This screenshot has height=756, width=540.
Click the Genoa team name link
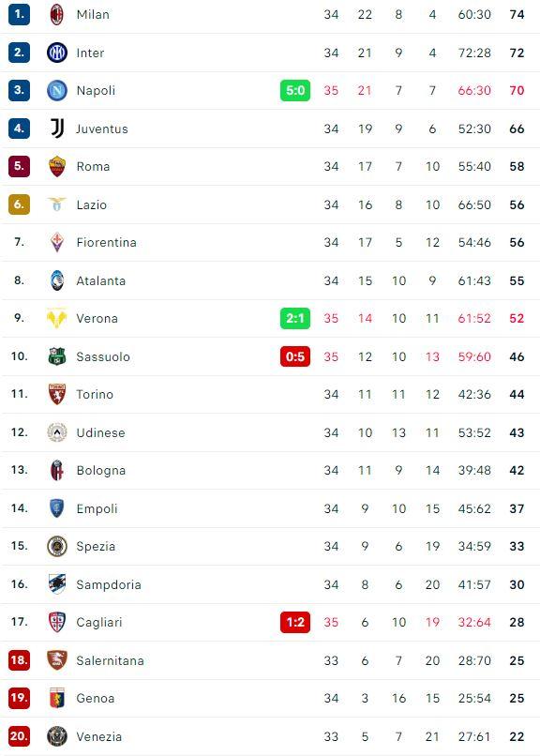tap(96, 698)
